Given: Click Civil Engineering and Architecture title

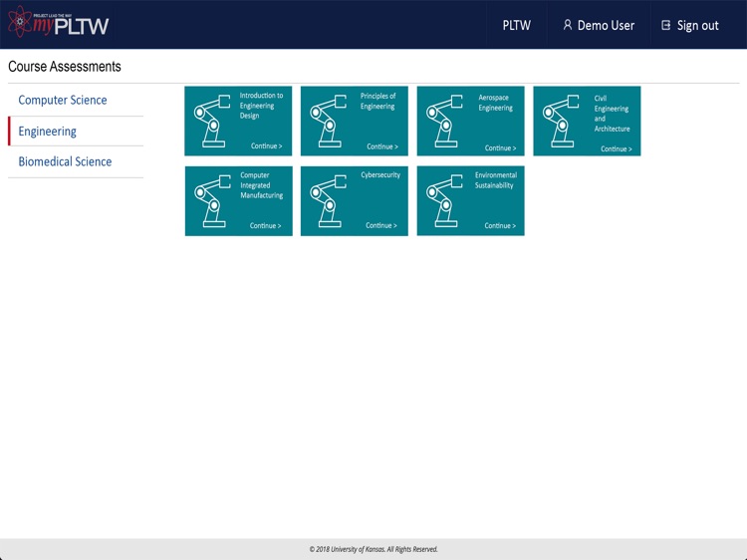Looking at the screenshot, I should (x=612, y=114).
